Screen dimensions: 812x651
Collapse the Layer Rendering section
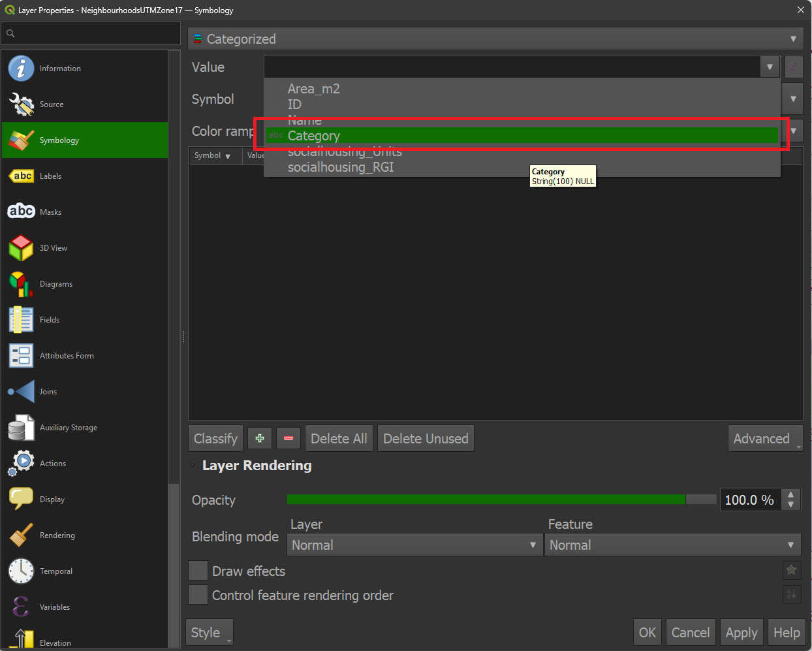tap(193, 466)
